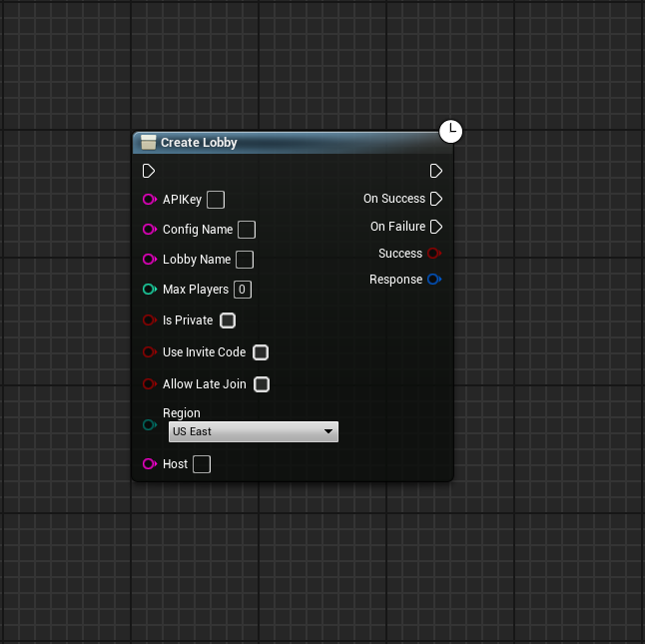Toggle the Use Invite Code checkbox
Screen dimensions: 645x644
coord(261,352)
